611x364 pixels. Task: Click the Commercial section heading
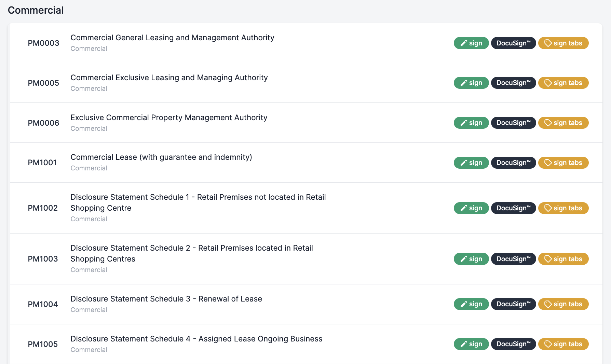(x=35, y=10)
